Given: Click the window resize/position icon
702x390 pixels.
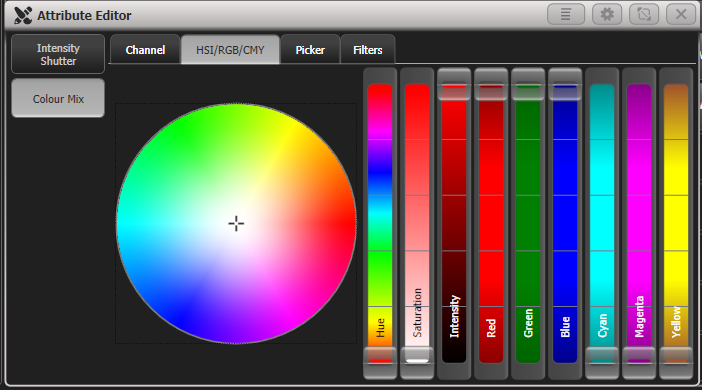Looking at the screenshot, I should 644,14.
